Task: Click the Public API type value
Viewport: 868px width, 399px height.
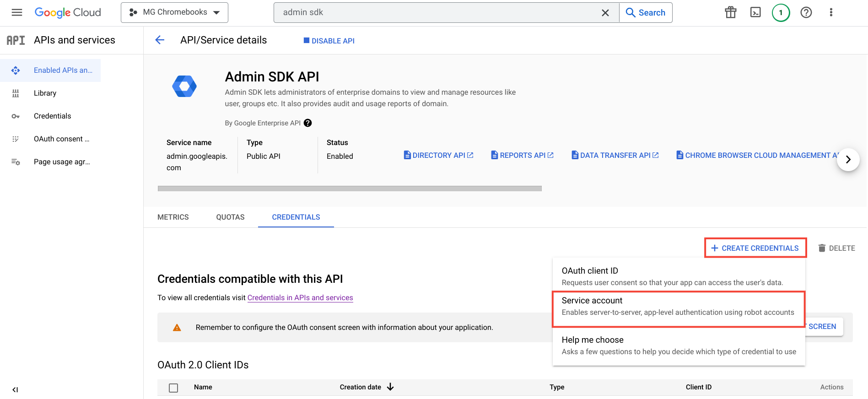Action: pos(264,156)
